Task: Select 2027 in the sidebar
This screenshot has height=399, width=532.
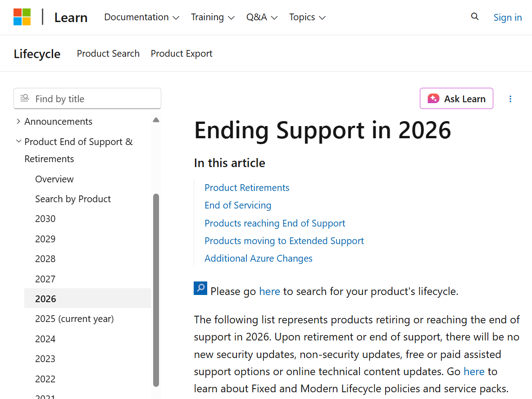Action: [x=45, y=279]
